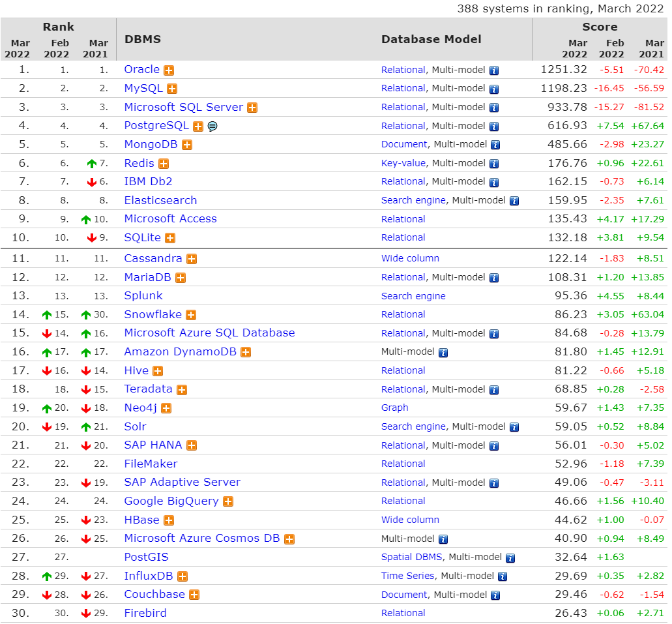Click the Graph model link for Neo4j

point(395,408)
